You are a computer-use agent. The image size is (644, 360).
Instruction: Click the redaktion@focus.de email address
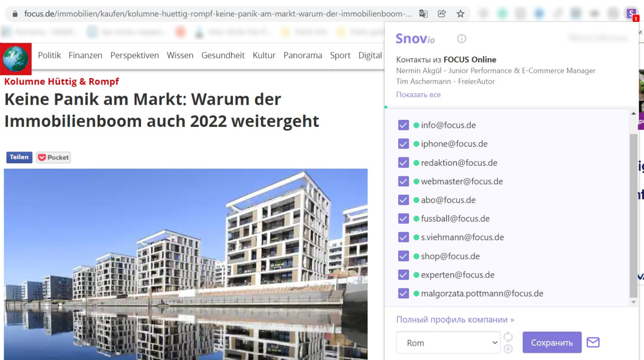click(x=459, y=162)
